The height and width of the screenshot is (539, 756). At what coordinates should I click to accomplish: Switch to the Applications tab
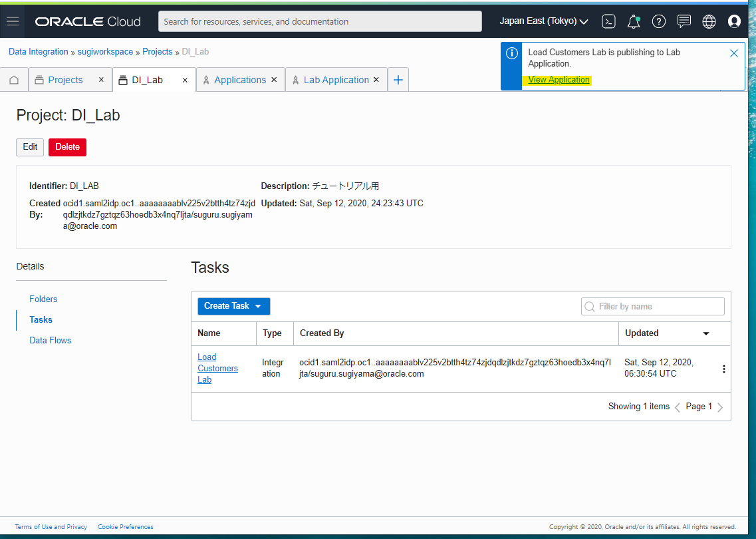tap(239, 80)
